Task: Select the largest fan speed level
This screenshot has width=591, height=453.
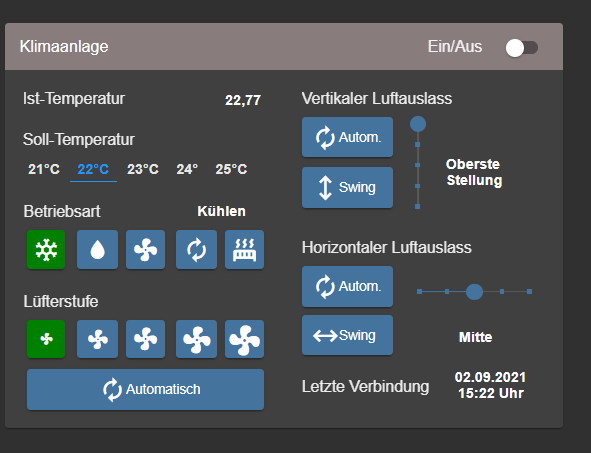Action: [x=244, y=339]
